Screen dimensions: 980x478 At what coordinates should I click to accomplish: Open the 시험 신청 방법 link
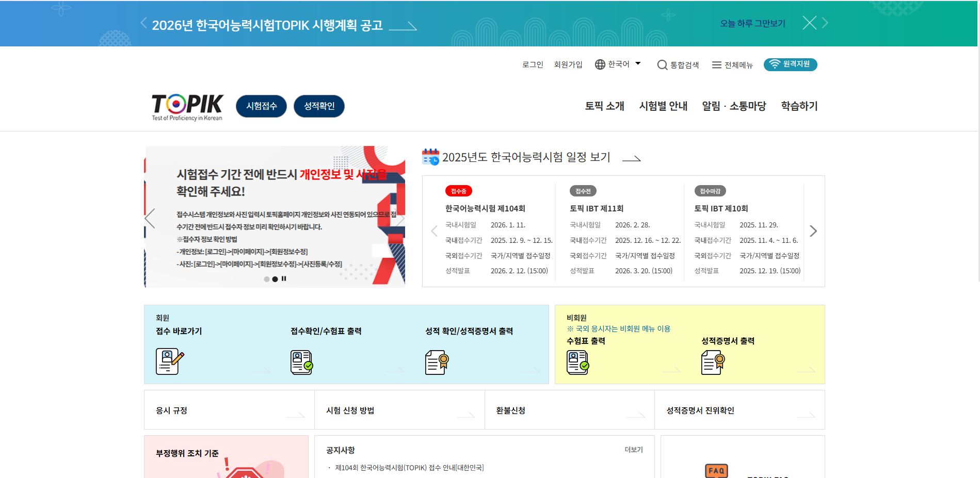[x=399, y=410]
